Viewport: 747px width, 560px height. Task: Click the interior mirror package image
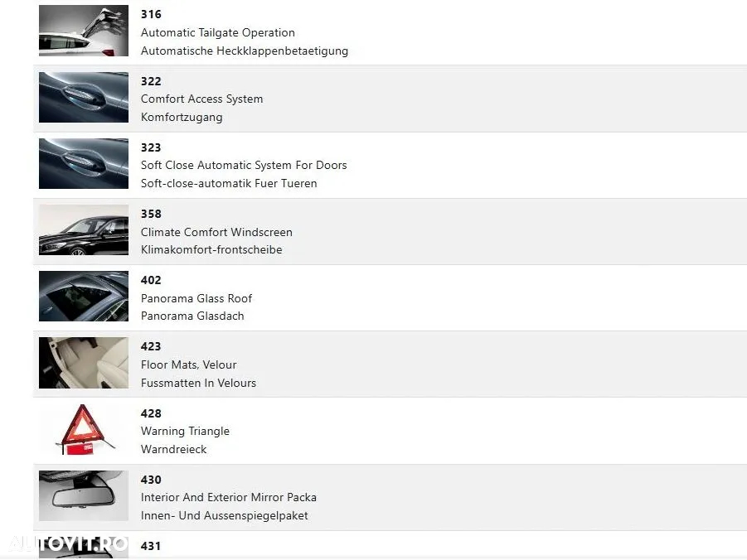pos(84,495)
